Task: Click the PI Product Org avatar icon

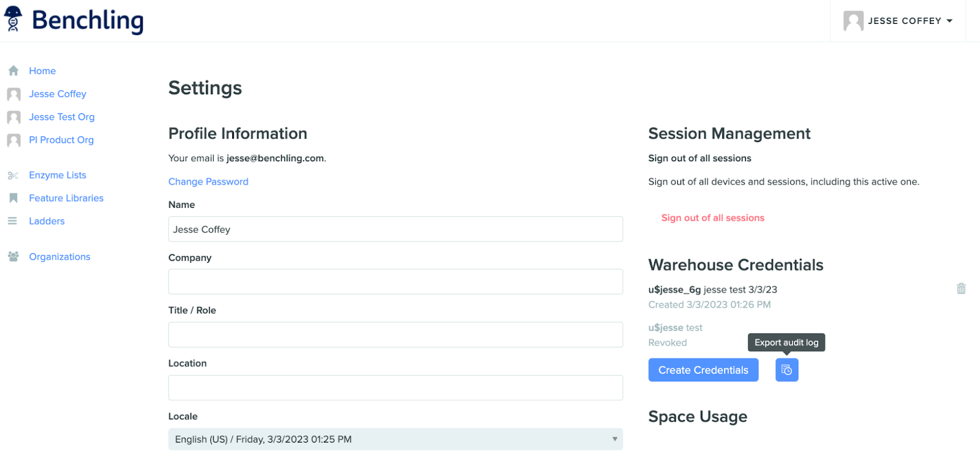Action: coord(13,140)
